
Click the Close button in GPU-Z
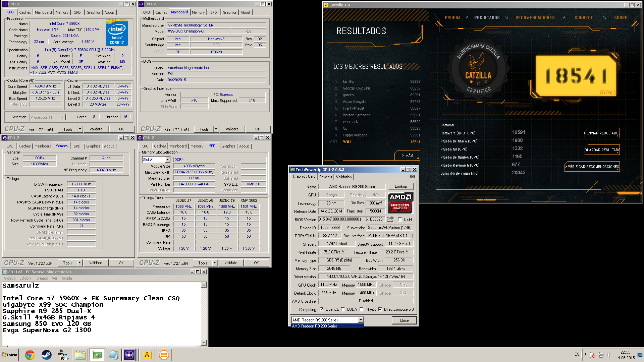[404, 320]
